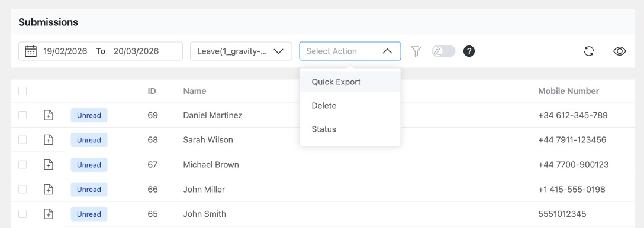Image resolution: width=644 pixels, height=228 pixels.
Task: Click Unread badge on row 69
Action: pos(89,115)
